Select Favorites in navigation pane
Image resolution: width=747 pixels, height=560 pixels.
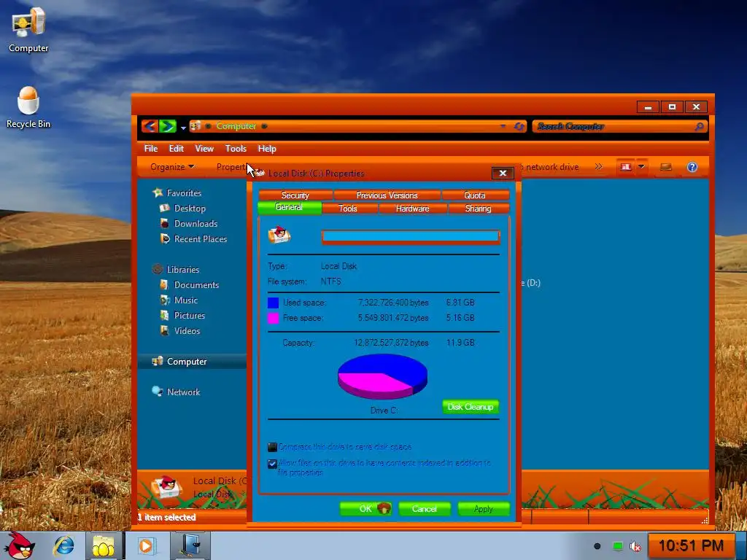pos(184,192)
